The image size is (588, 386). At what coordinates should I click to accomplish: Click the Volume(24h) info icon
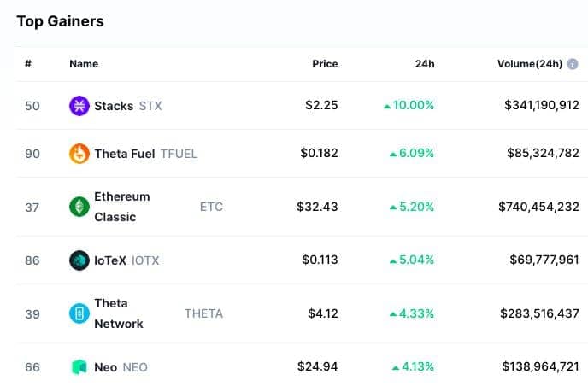pyautogui.click(x=573, y=64)
